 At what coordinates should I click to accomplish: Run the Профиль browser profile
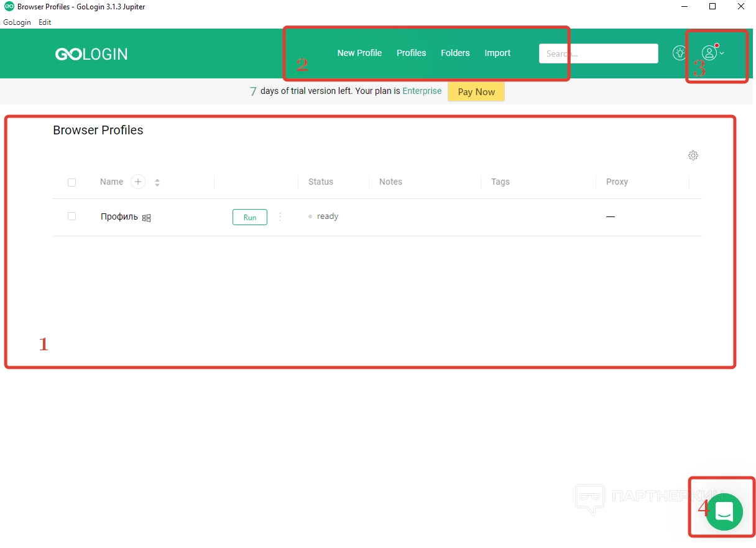[250, 217]
